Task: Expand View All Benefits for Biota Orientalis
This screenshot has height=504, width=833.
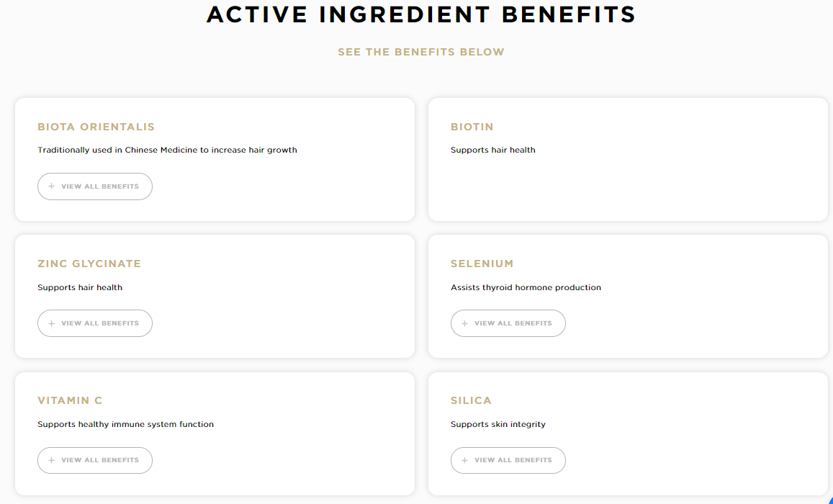Action: pyautogui.click(x=95, y=186)
